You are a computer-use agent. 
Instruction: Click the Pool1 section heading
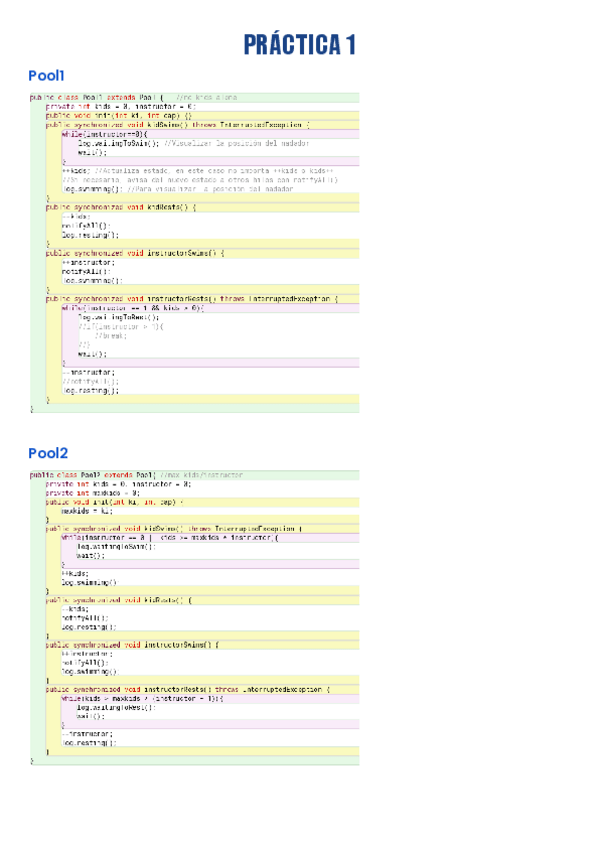(x=47, y=76)
